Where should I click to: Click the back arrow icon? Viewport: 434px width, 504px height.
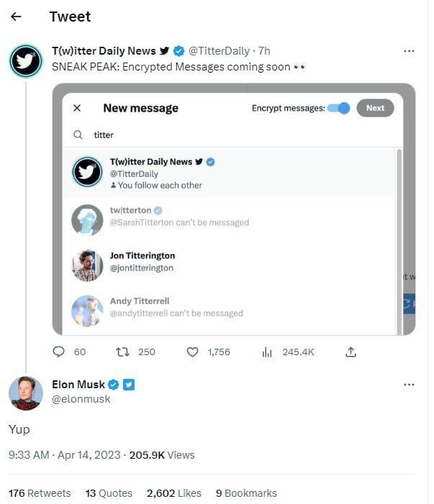[x=17, y=17]
